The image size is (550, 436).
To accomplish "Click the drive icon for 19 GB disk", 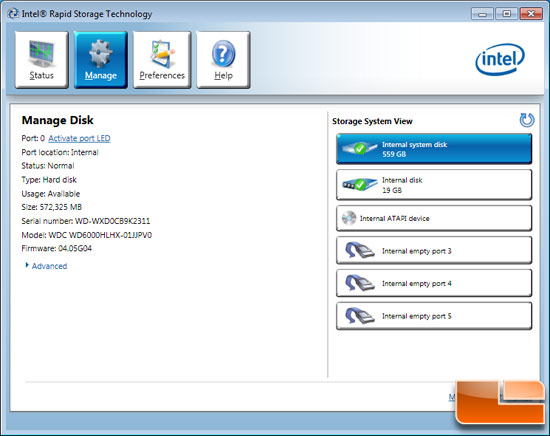I will pyautogui.click(x=359, y=184).
